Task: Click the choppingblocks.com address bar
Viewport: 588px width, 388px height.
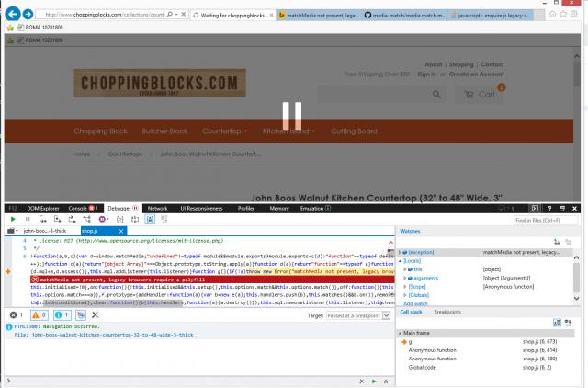Action: [x=104, y=15]
